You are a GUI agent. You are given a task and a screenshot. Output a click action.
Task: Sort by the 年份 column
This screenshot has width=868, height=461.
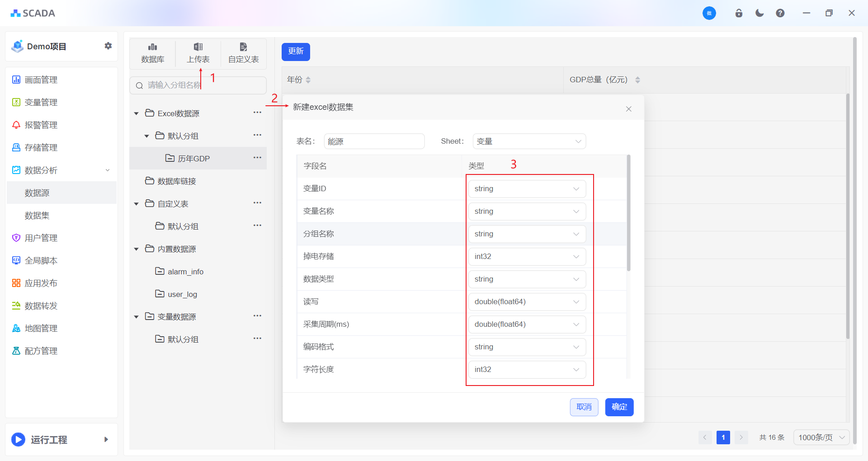click(308, 80)
